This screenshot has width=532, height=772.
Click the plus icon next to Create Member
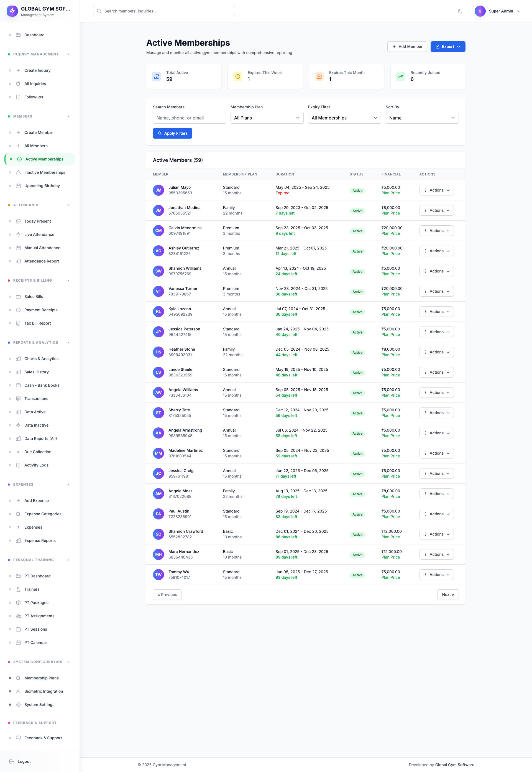coord(18,133)
